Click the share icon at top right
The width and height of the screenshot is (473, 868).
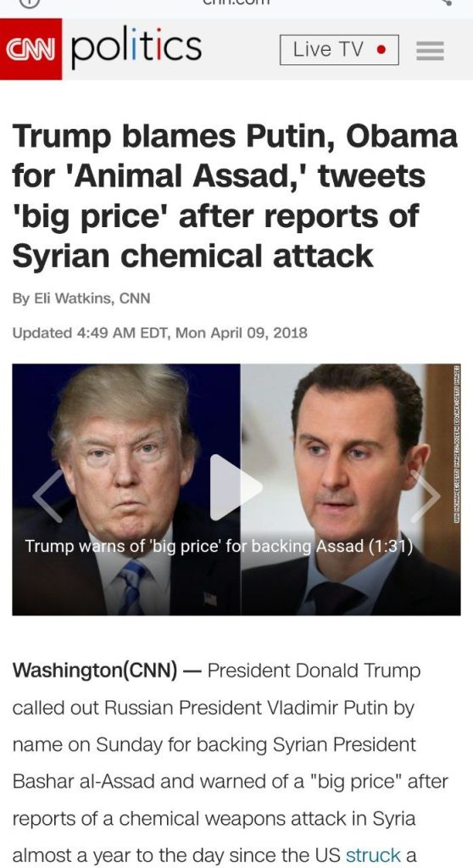point(447,3)
